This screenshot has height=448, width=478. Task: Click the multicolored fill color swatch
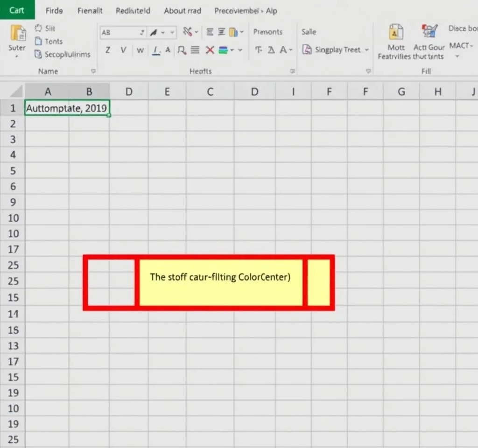(223, 50)
